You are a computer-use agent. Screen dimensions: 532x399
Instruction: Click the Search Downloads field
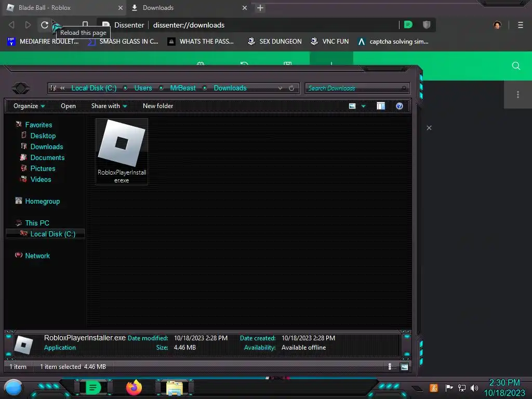[357, 88]
